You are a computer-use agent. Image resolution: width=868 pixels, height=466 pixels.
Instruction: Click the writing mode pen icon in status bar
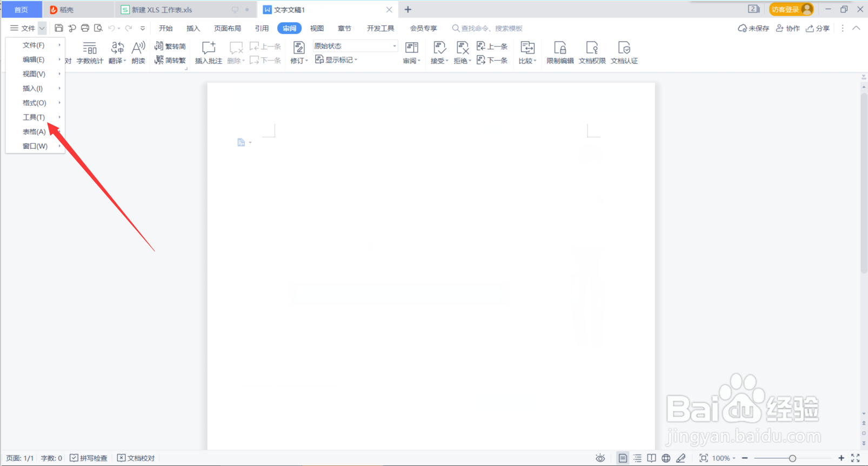[681, 458]
